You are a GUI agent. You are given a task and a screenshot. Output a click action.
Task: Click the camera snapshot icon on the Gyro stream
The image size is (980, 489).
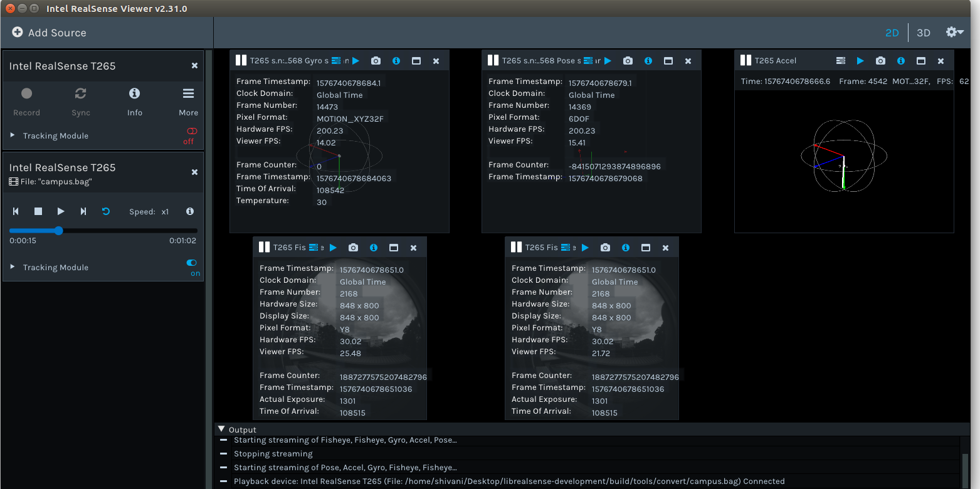(x=375, y=61)
